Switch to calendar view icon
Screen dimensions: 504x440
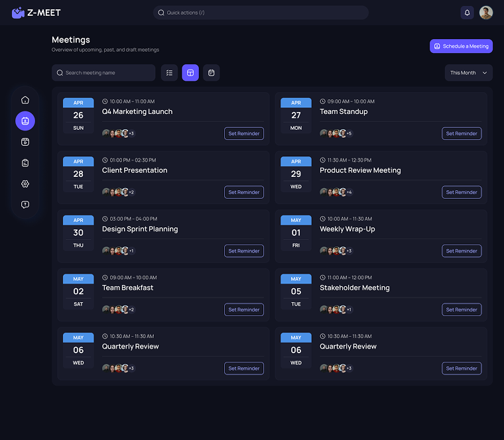coord(211,73)
